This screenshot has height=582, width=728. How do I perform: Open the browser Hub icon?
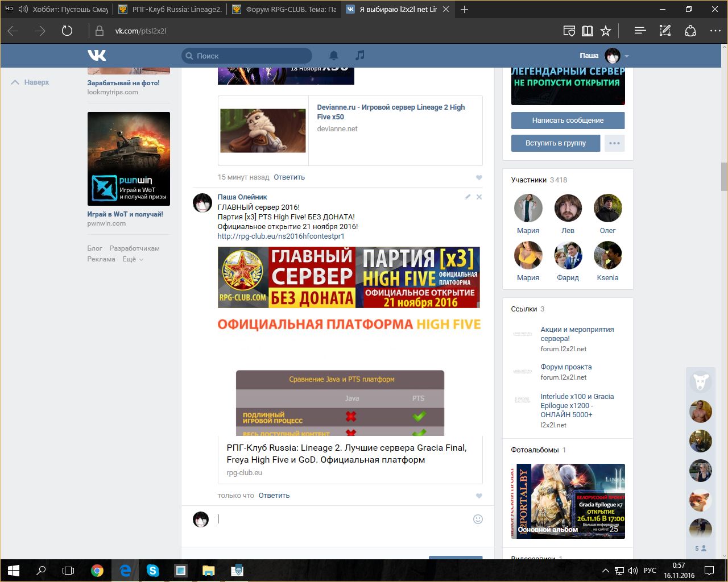click(640, 31)
